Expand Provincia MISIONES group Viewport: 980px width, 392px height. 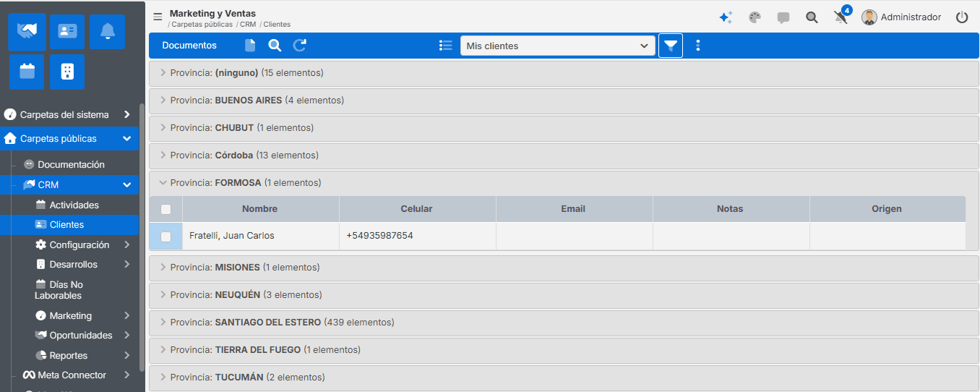point(564,268)
